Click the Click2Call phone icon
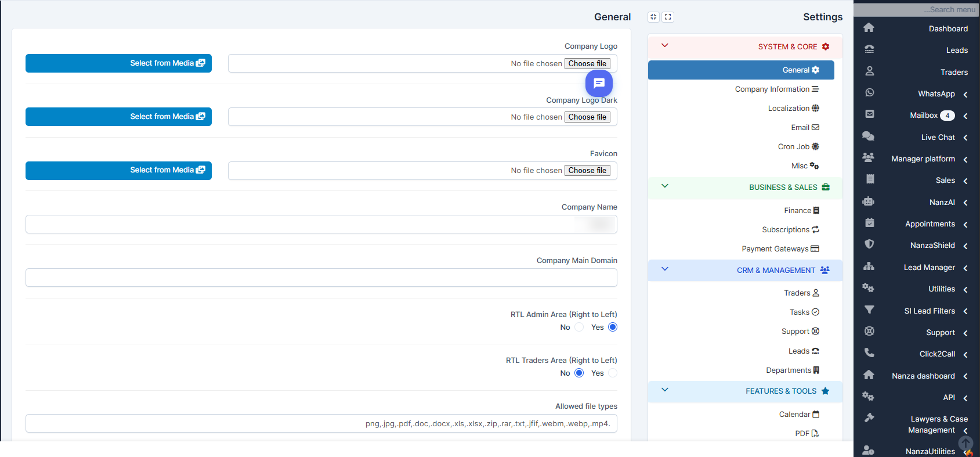 (869, 353)
